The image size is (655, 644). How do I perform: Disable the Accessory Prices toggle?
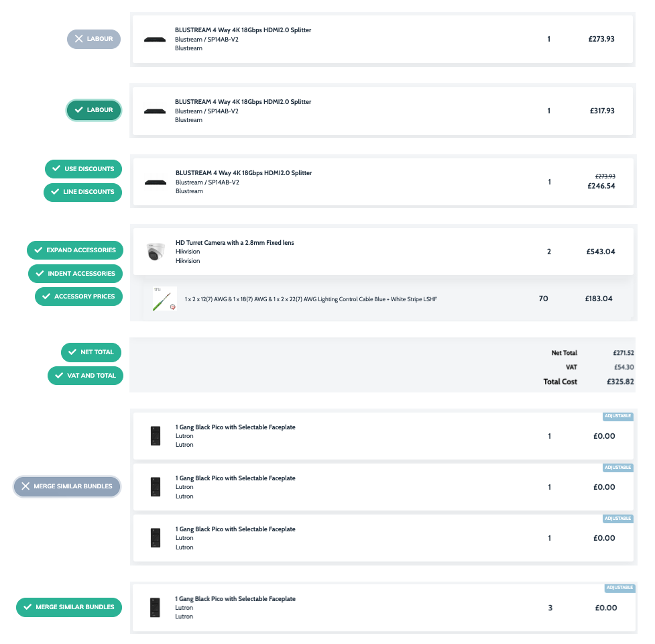click(79, 297)
